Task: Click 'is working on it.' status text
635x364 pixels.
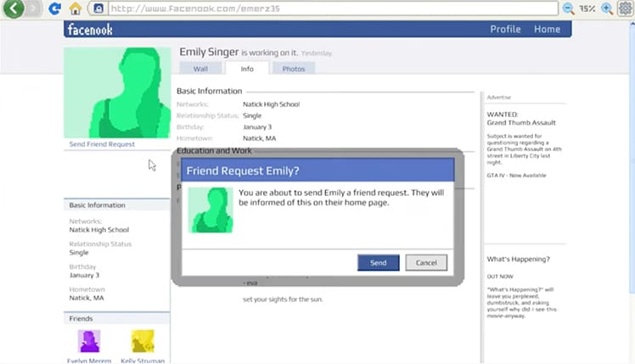Action: (269, 53)
